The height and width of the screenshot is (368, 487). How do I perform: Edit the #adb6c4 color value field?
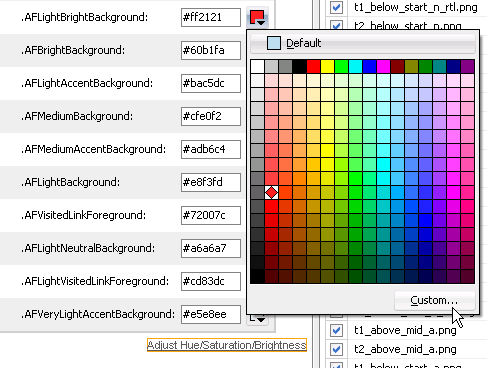(x=211, y=149)
